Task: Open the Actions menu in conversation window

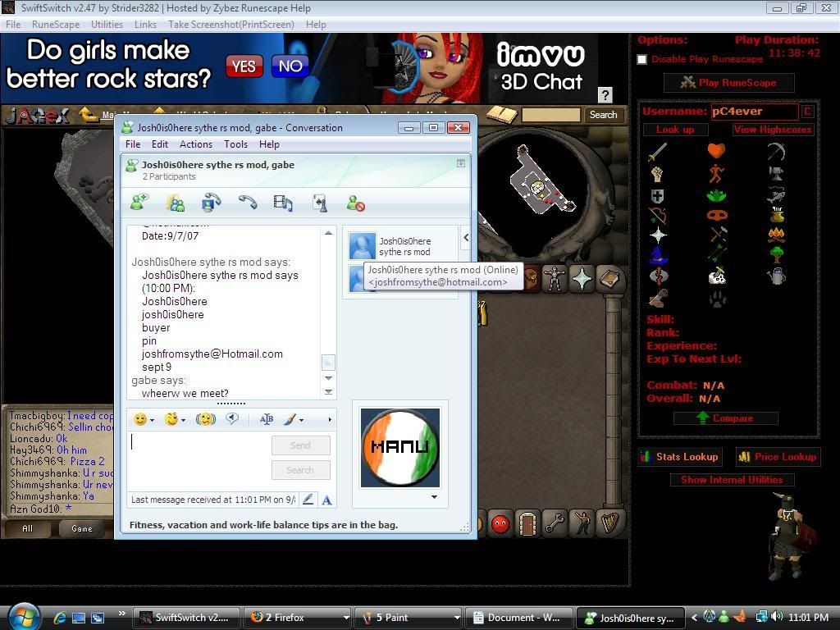Action: point(195,144)
